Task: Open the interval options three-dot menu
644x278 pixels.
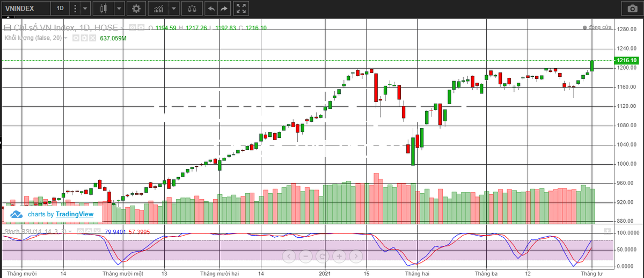Action: [75, 8]
